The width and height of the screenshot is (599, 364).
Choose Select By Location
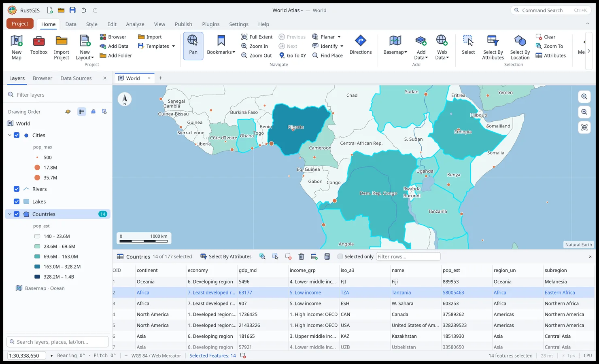(x=520, y=48)
